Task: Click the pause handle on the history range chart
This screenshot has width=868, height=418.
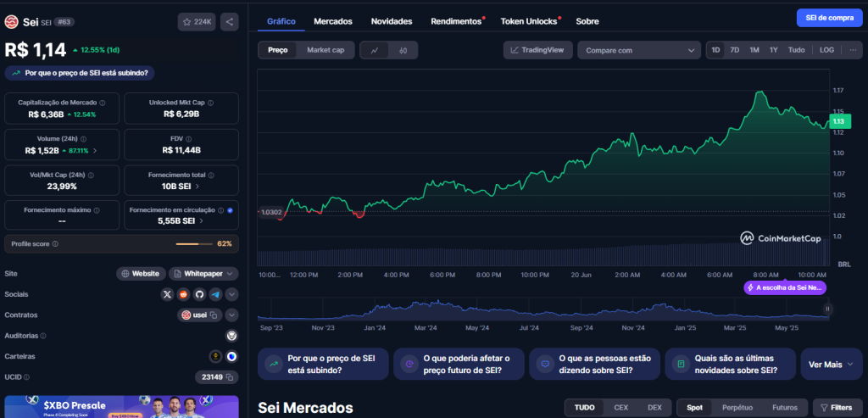Action: [827, 309]
